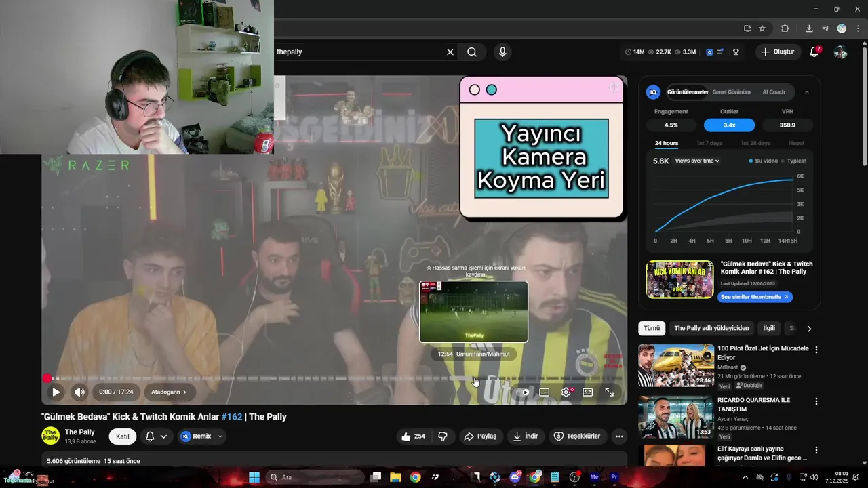This screenshot has width=868, height=488.
Task: Dislike the video with the thumbs-down
Action: click(443, 436)
